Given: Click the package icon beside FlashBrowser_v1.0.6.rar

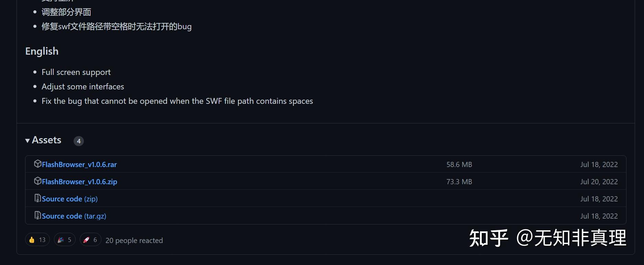Looking at the screenshot, I should pos(37,164).
